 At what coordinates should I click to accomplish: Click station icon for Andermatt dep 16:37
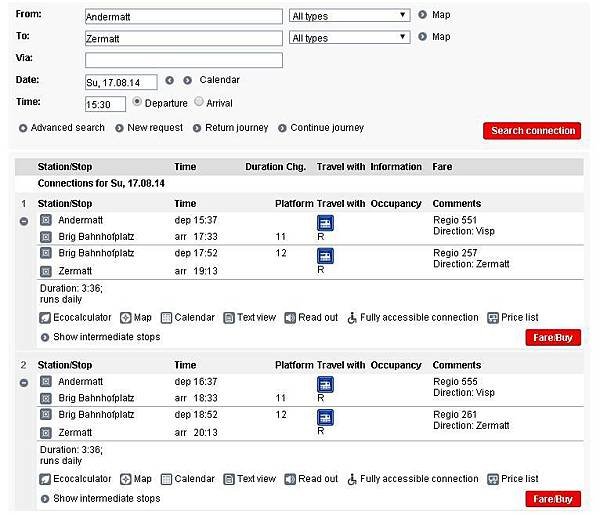(x=46, y=381)
